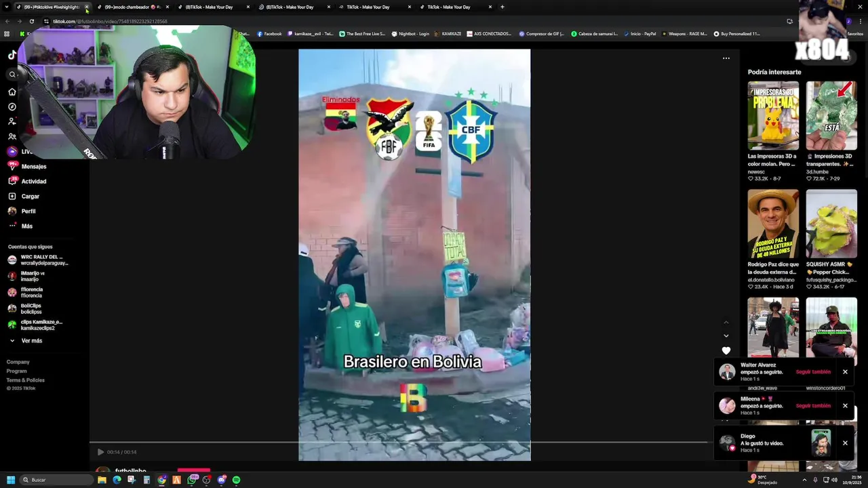Viewport: 868px width, 488px height.
Task: Open the andi3w_wave suggested video thumbnail
Action: click(773, 327)
